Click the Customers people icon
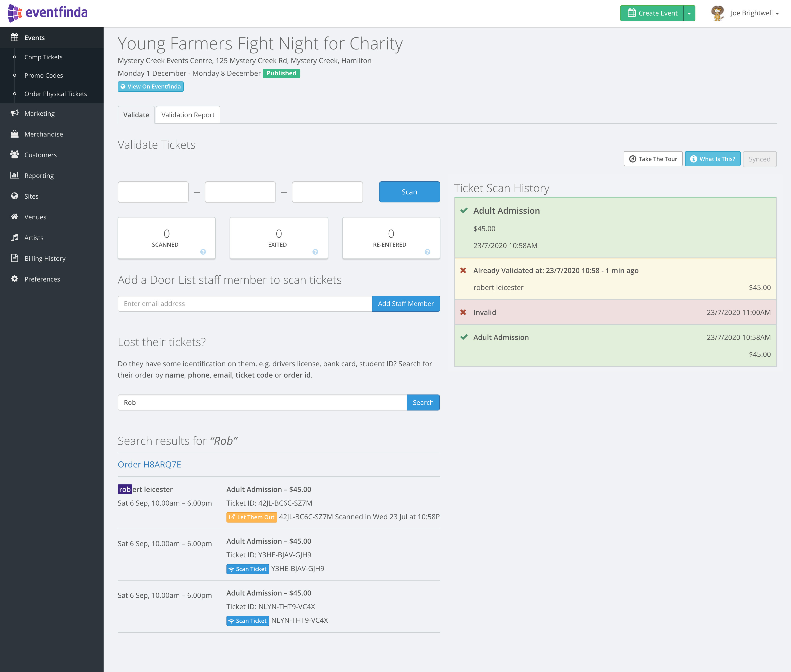Viewport: 791px width, 672px height. tap(15, 154)
